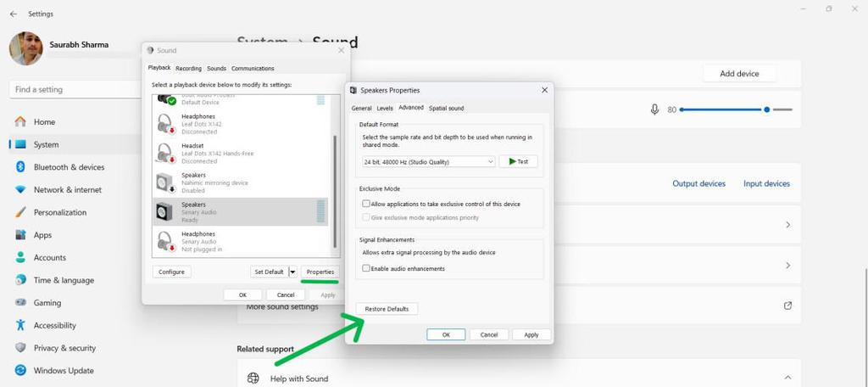Image resolution: width=868 pixels, height=387 pixels.
Task: Click Test button for sample format
Action: [518, 162]
